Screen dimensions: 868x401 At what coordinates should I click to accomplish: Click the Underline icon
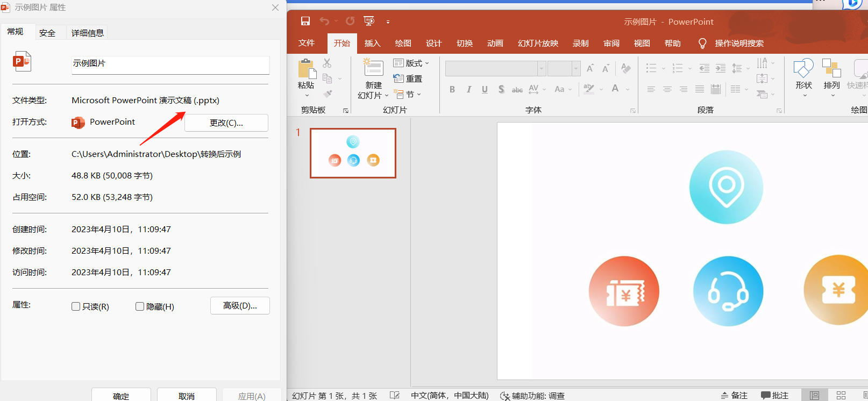pos(485,89)
